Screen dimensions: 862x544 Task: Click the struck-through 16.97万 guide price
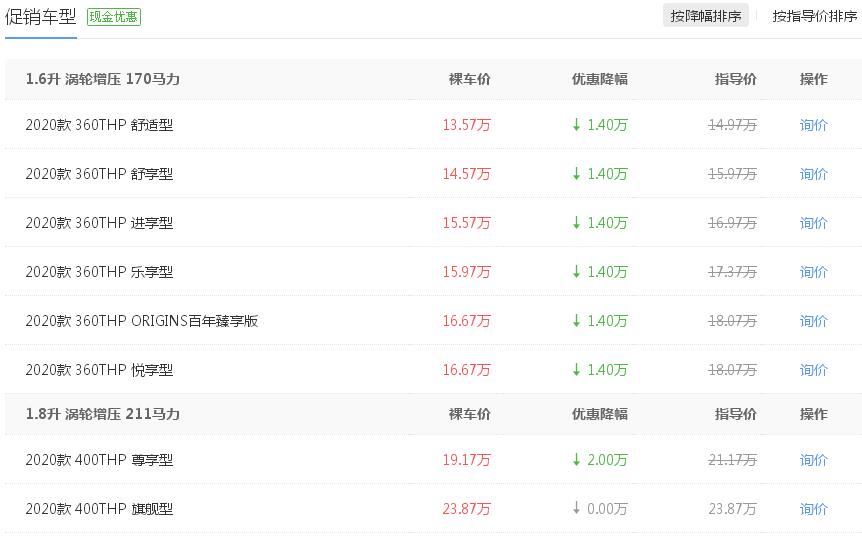(732, 223)
